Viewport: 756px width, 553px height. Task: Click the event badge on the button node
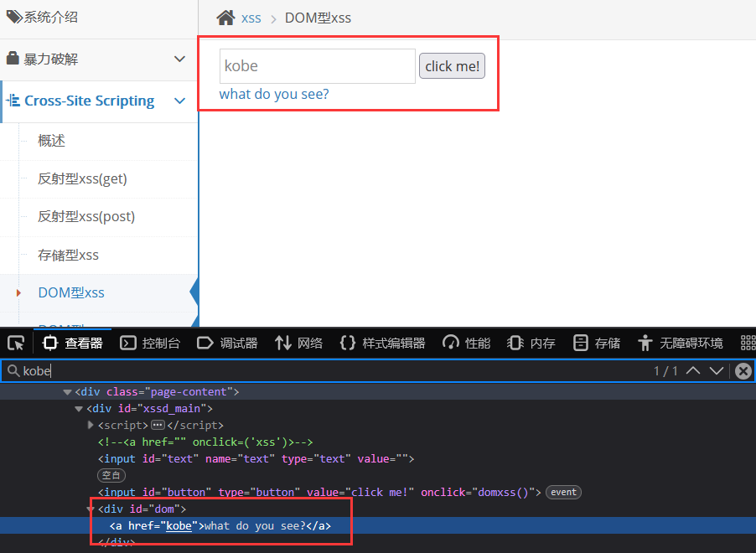(563, 492)
